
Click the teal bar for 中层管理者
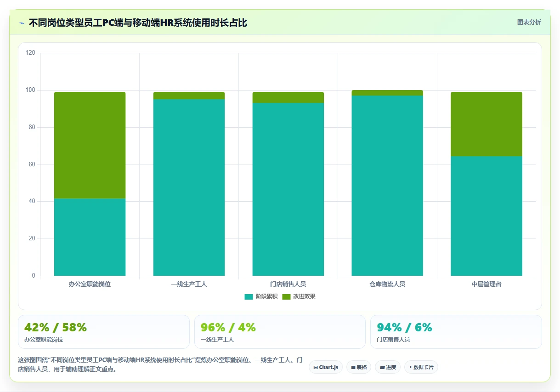coord(486,216)
